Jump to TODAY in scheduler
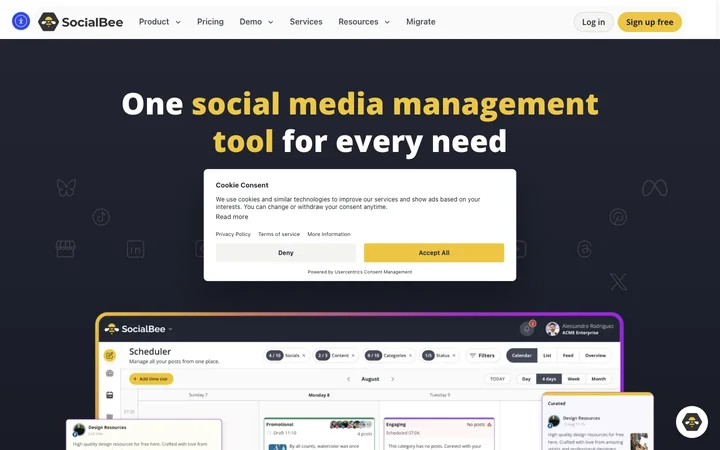 click(x=497, y=379)
